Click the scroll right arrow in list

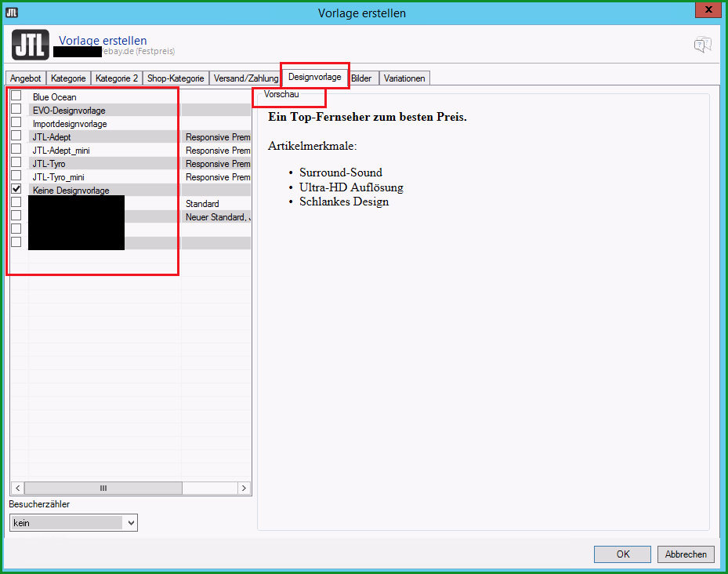coord(244,488)
